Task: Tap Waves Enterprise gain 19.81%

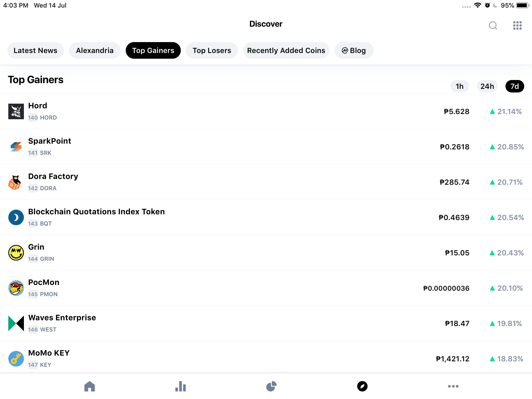Action: [506, 323]
